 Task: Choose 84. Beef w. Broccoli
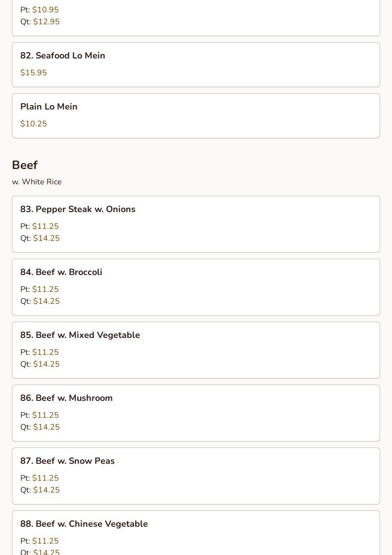pos(196,287)
